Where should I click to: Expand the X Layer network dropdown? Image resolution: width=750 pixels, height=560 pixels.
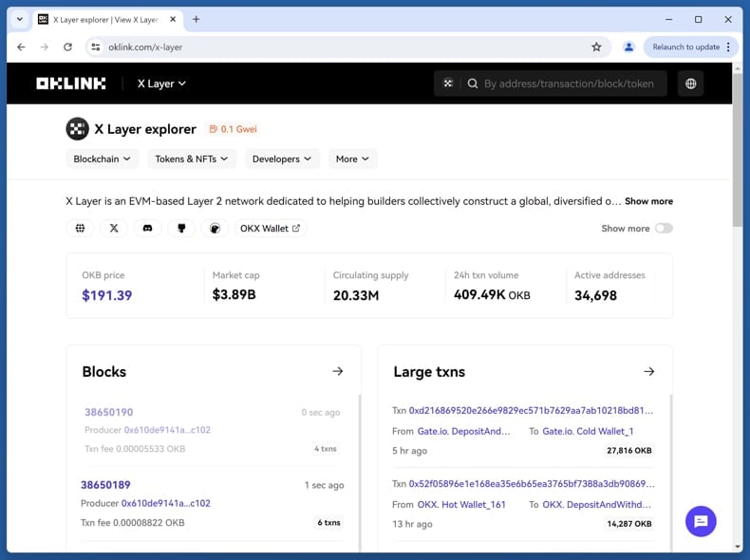pyautogui.click(x=161, y=84)
